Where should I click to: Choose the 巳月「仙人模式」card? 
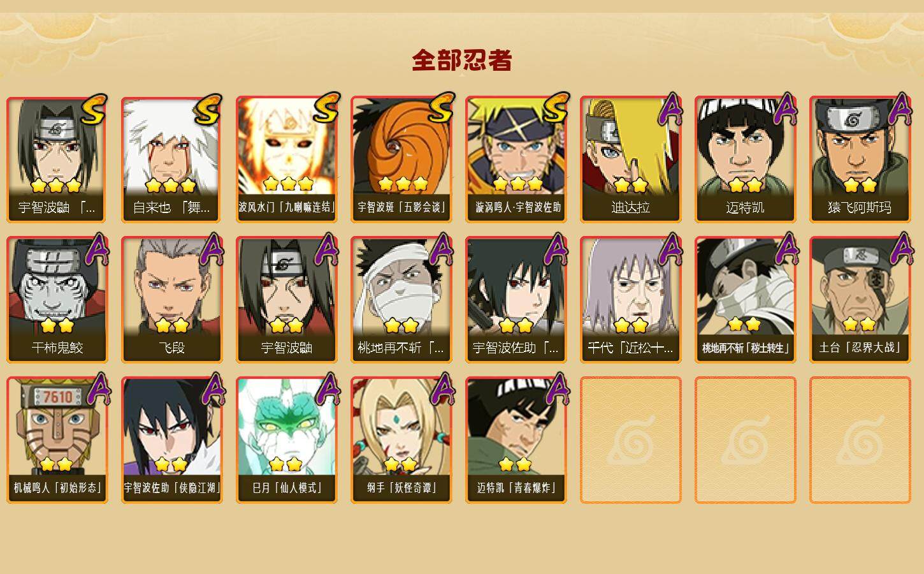(x=286, y=440)
